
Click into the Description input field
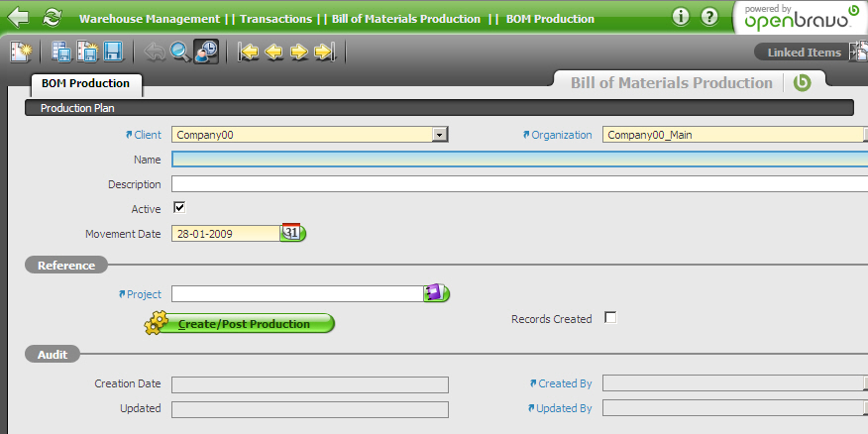click(x=520, y=183)
